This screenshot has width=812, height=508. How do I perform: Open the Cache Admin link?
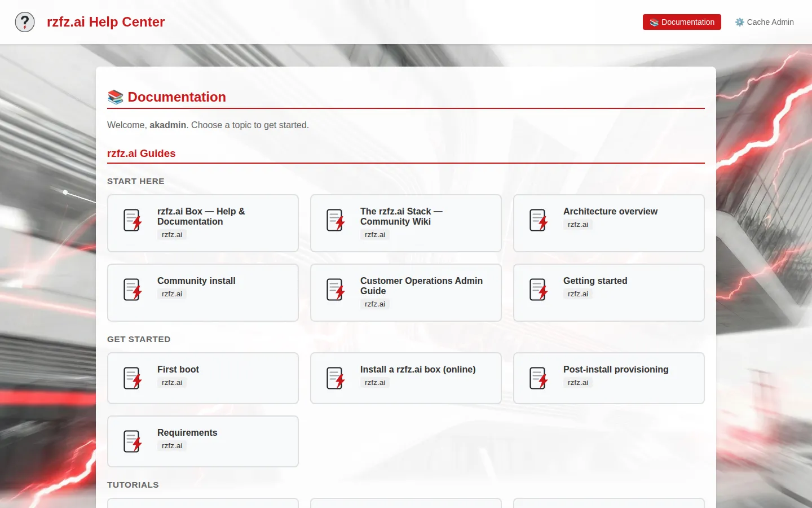pos(764,22)
